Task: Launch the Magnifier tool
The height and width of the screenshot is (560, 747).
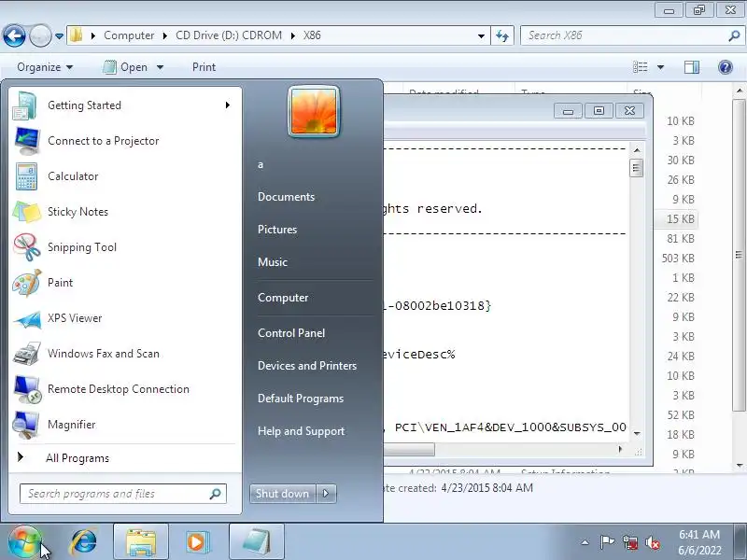Action: tap(125, 425)
